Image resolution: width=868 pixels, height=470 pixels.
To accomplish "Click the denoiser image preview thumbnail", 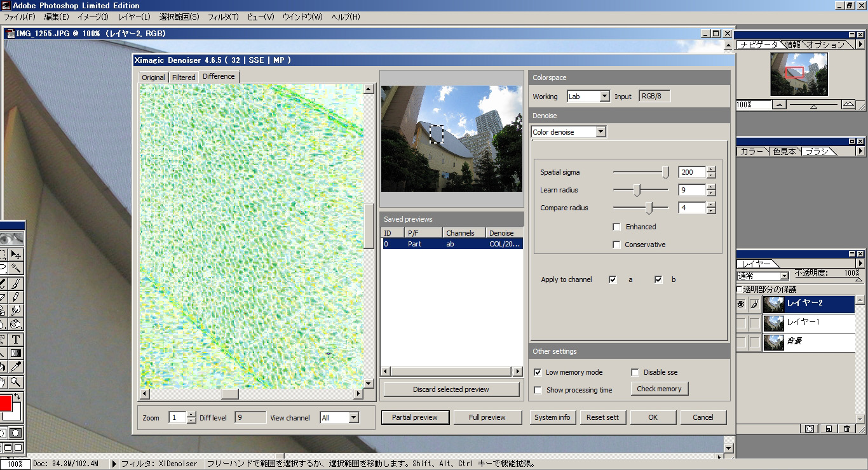I will (452, 138).
